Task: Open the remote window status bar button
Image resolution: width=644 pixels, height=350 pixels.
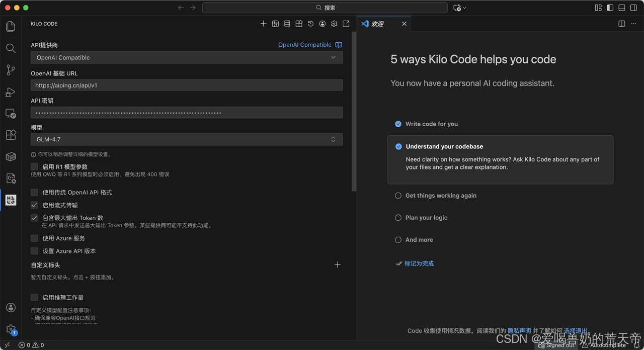Action: click(7, 345)
